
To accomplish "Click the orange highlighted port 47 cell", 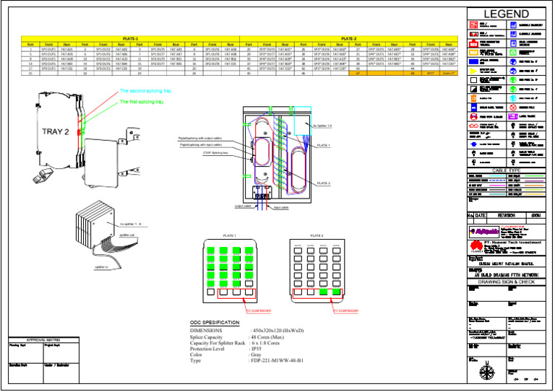I will 358,73.
